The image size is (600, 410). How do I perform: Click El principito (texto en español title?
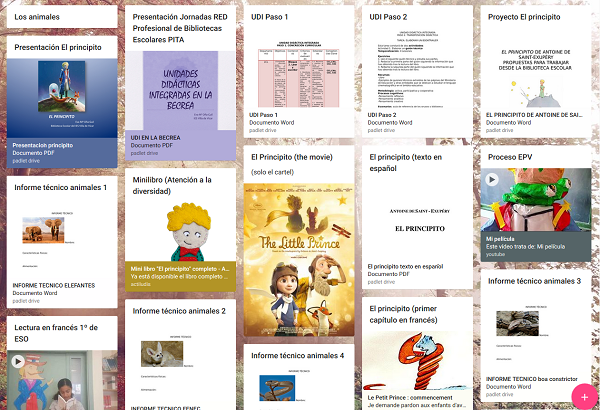click(405, 163)
